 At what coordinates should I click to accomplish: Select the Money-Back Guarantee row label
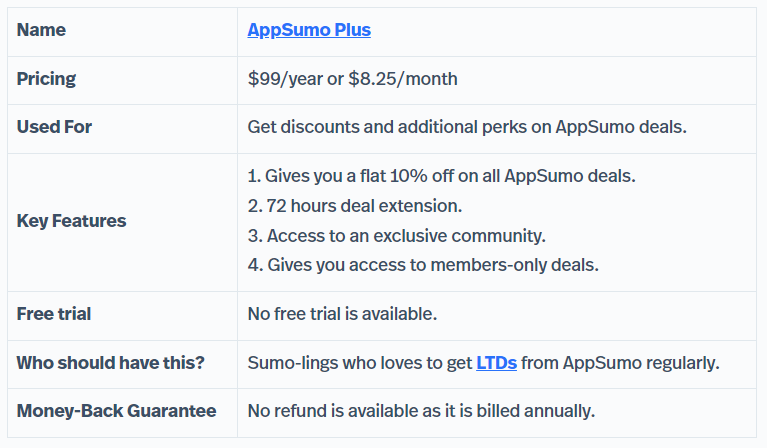tap(116, 411)
